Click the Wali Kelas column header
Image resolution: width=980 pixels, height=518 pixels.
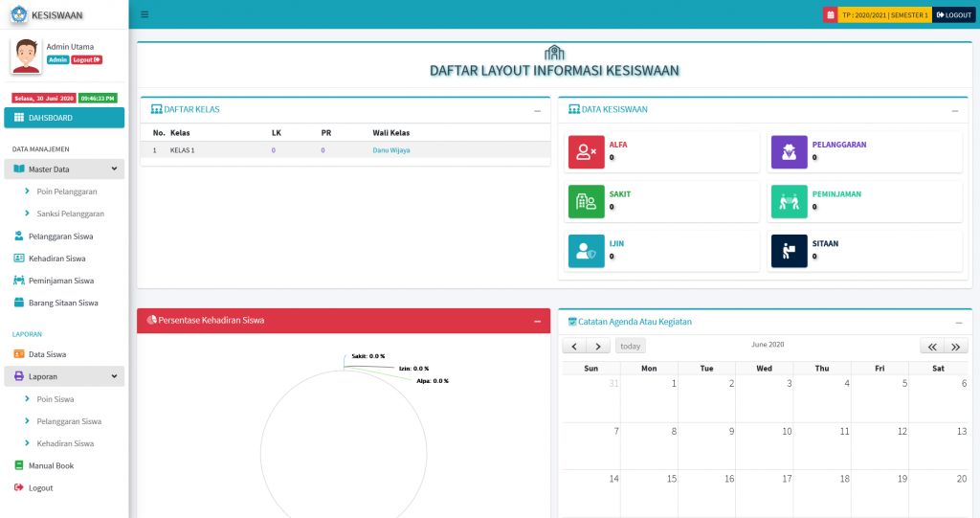(x=391, y=133)
